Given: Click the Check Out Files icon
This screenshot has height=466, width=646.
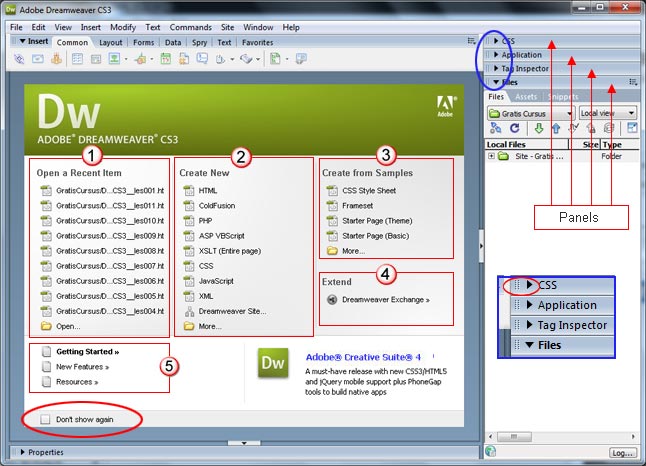Looking at the screenshot, I should 573,128.
